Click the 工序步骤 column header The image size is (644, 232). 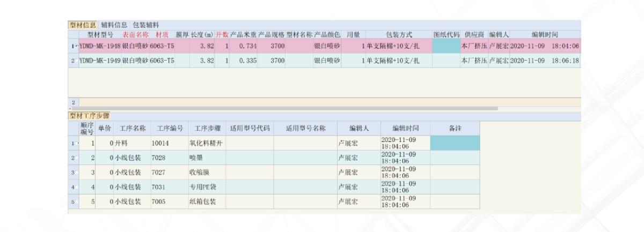206,129
